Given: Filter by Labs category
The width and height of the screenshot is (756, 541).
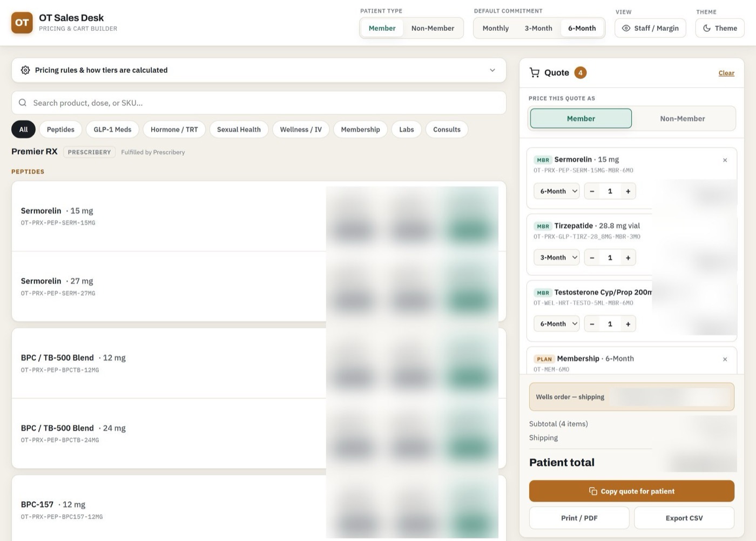Looking at the screenshot, I should pyautogui.click(x=407, y=130).
